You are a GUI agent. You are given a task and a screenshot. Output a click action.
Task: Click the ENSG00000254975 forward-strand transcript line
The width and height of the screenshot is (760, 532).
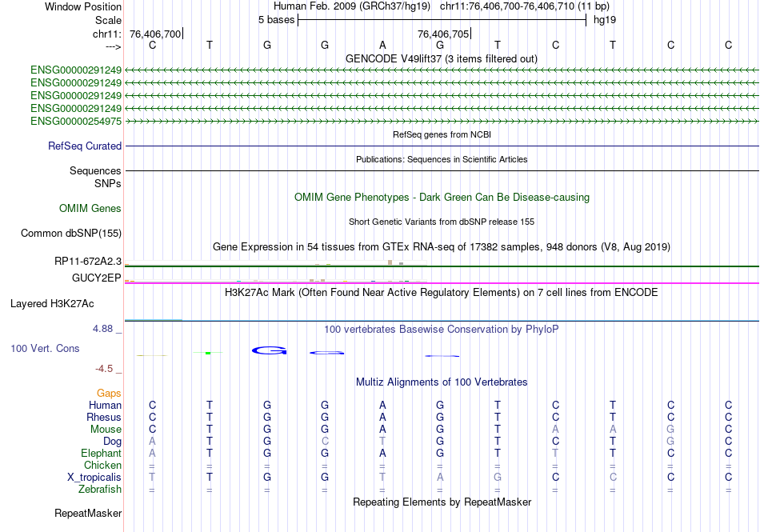tap(442, 121)
